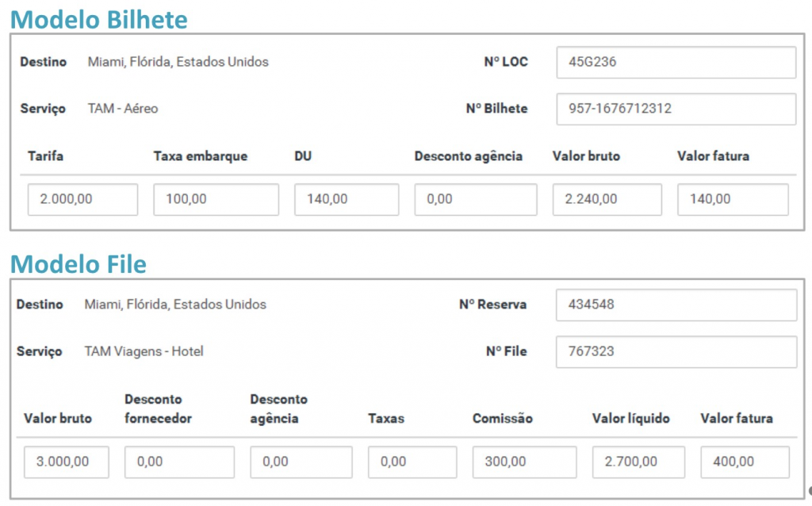Viewport: 812px width, 506px height.
Task: Click the Nº Bilhete field 957-1676712312
Action: (676, 109)
